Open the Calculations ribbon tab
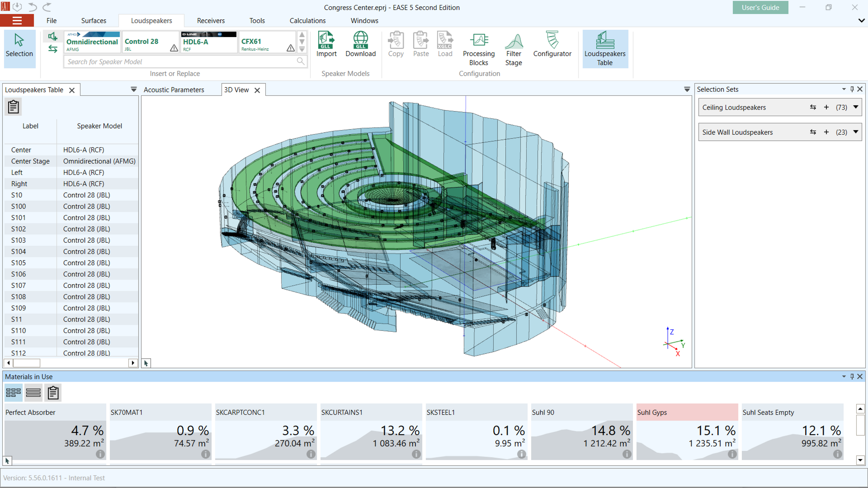 pyautogui.click(x=307, y=21)
